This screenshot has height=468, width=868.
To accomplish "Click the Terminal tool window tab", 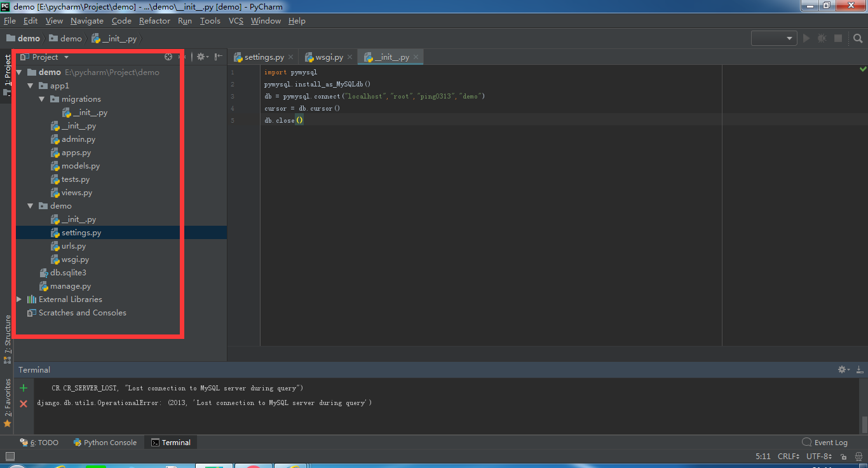I will pos(171,443).
